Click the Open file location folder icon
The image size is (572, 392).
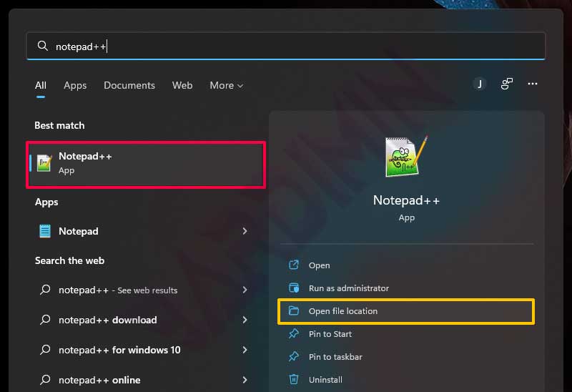coord(294,310)
